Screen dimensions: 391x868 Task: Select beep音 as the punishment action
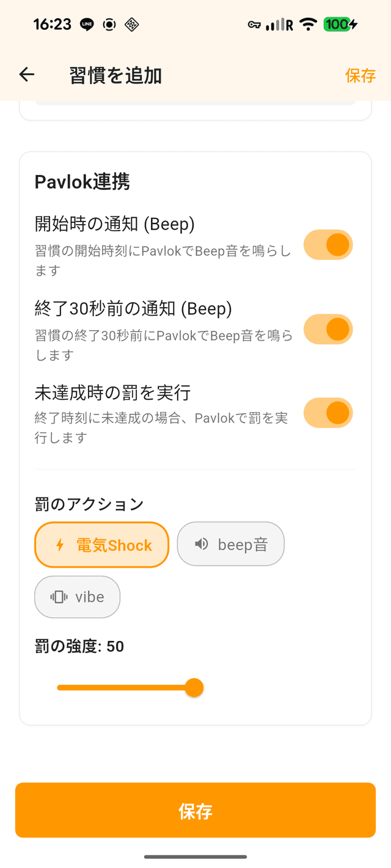230,544
